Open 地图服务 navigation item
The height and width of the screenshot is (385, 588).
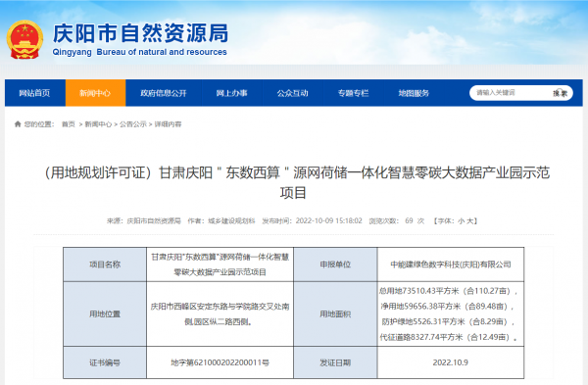click(414, 93)
